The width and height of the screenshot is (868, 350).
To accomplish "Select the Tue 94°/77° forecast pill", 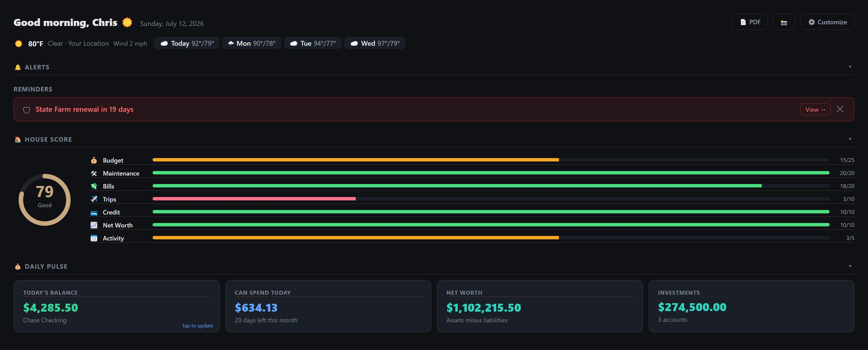I will (x=313, y=43).
